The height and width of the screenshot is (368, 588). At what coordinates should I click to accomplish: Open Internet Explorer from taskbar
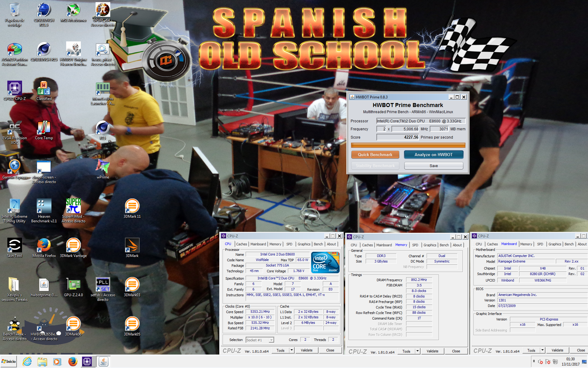point(27,362)
